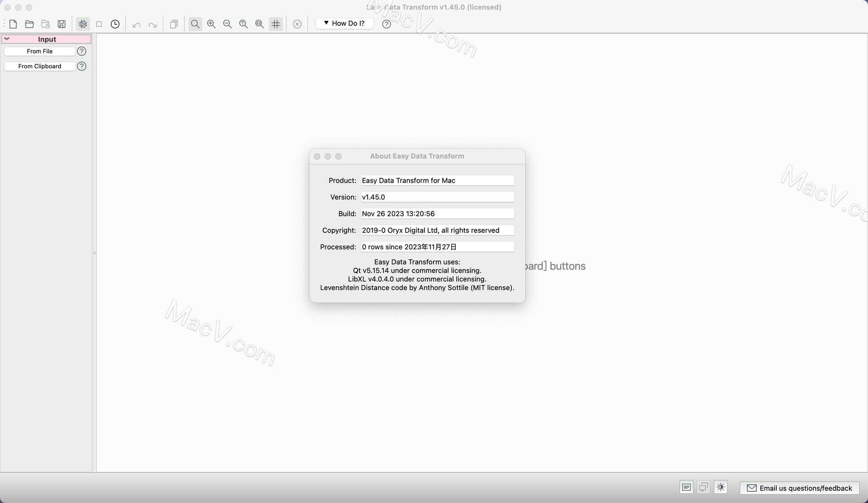Screen dimensions: 868x503
Task: Open help for From Clipboard
Action: coord(82,66)
